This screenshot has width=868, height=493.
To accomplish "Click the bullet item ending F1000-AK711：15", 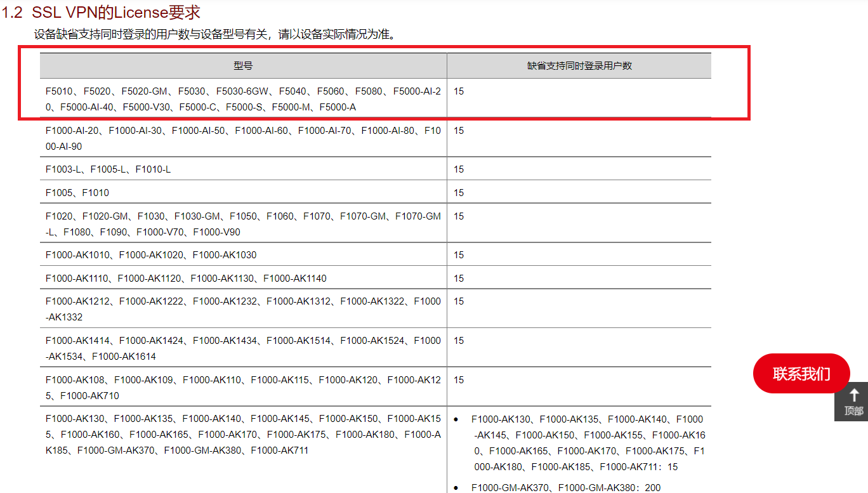I will (x=588, y=443).
